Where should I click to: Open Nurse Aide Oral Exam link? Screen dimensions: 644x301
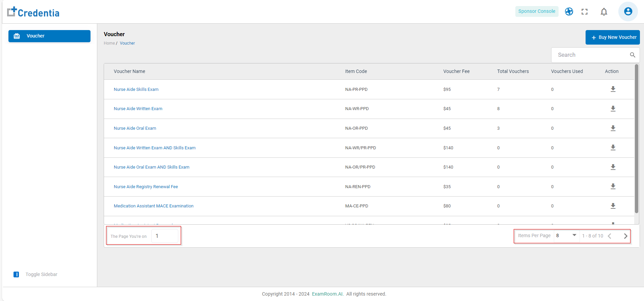[x=135, y=128]
